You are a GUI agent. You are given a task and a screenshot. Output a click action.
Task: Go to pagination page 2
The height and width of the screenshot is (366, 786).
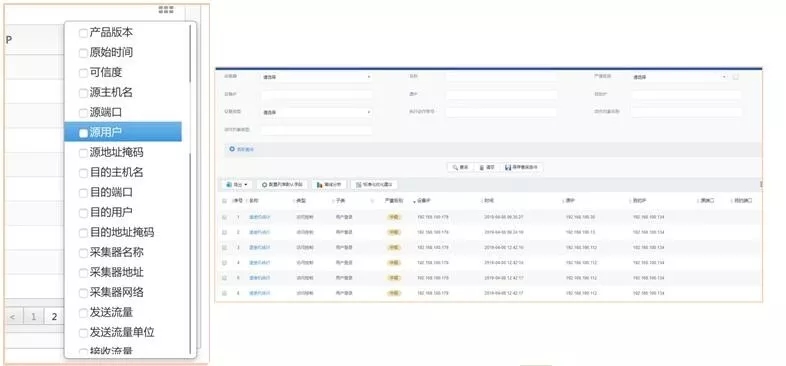[x=54, y=316]
